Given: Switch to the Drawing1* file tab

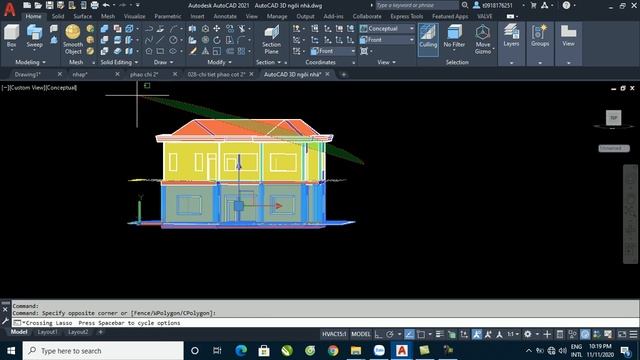Looking at the screenshot, I should (28, 74).
